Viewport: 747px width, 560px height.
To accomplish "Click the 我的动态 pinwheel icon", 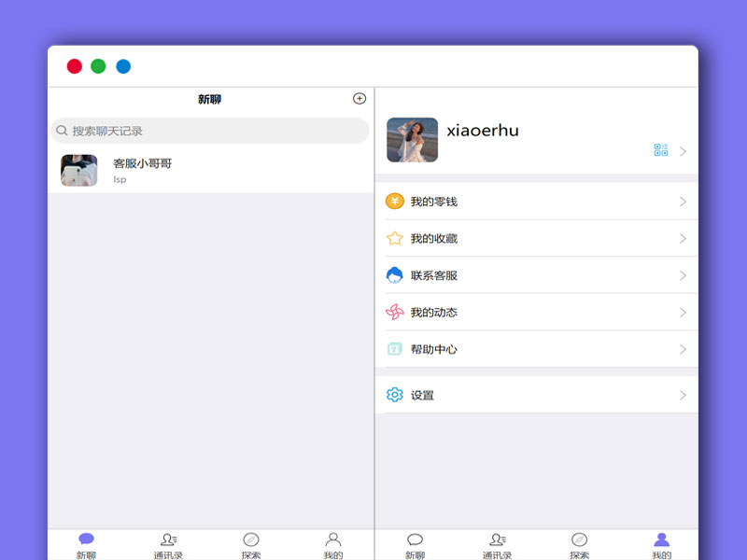I will (x=396, y=313).
